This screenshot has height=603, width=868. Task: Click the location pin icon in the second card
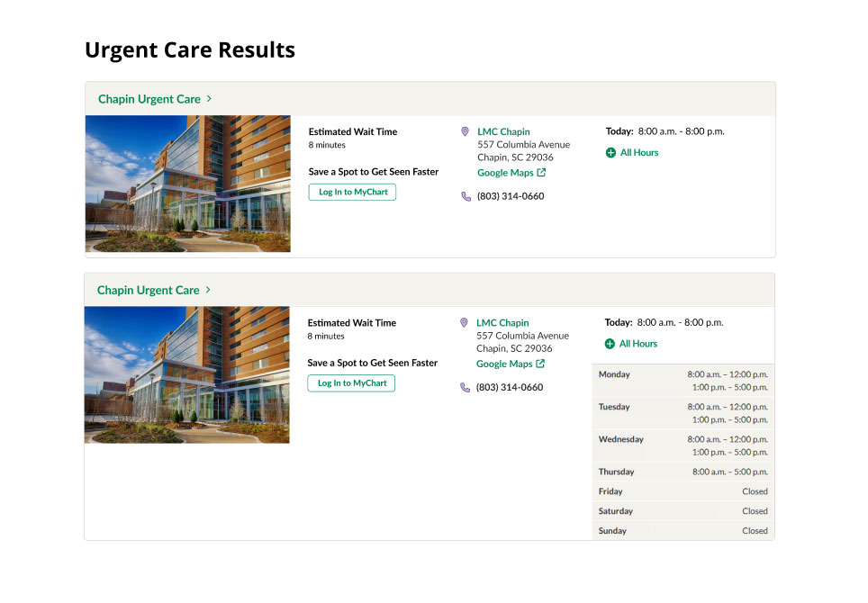(463, 322)
